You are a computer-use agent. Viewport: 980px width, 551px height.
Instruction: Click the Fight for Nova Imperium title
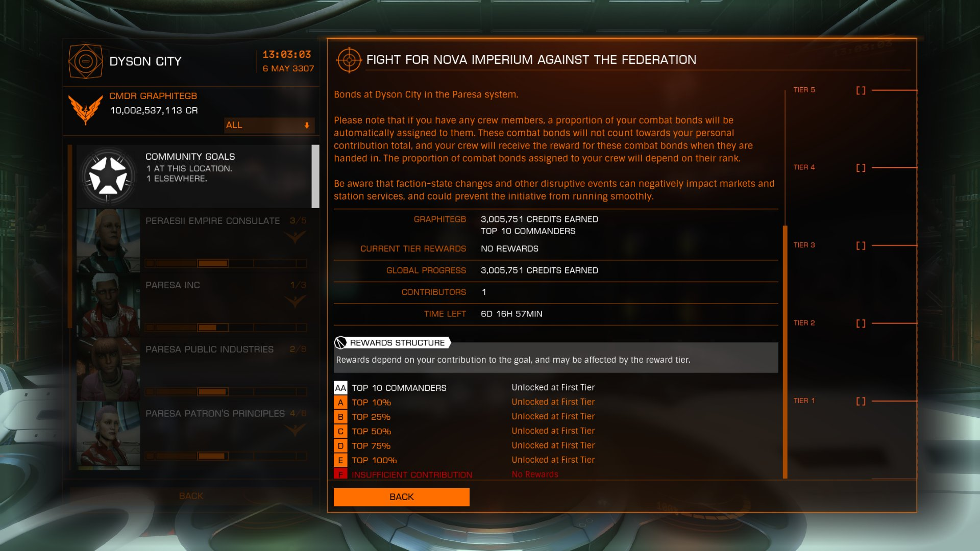tap(531, 60)
